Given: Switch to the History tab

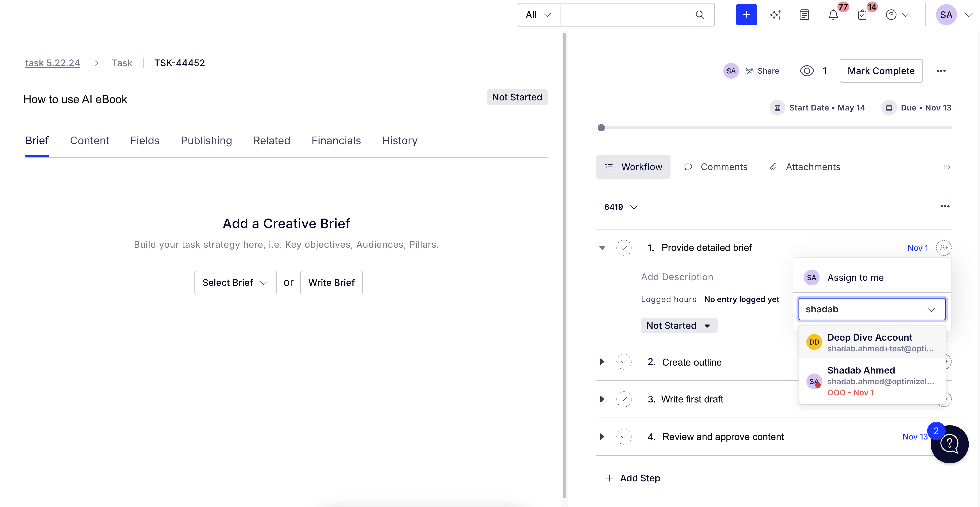Looking at the screenshot, I should [400, 141].
